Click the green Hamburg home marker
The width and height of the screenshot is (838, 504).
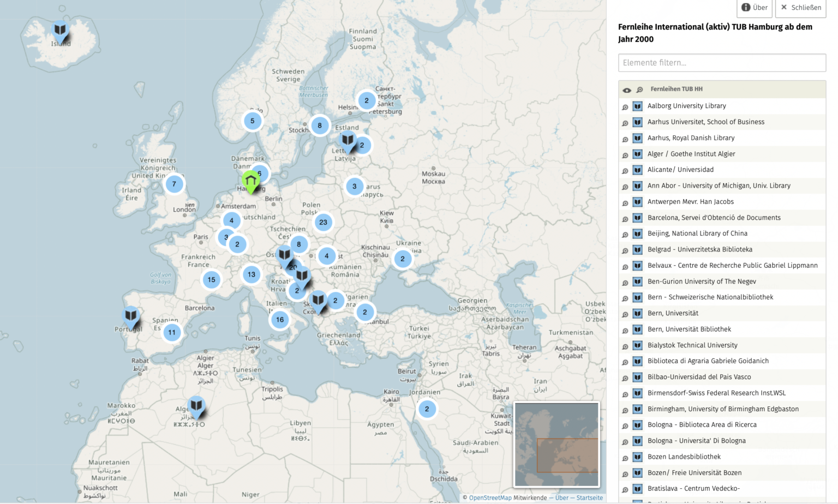(x=250, y=182)
